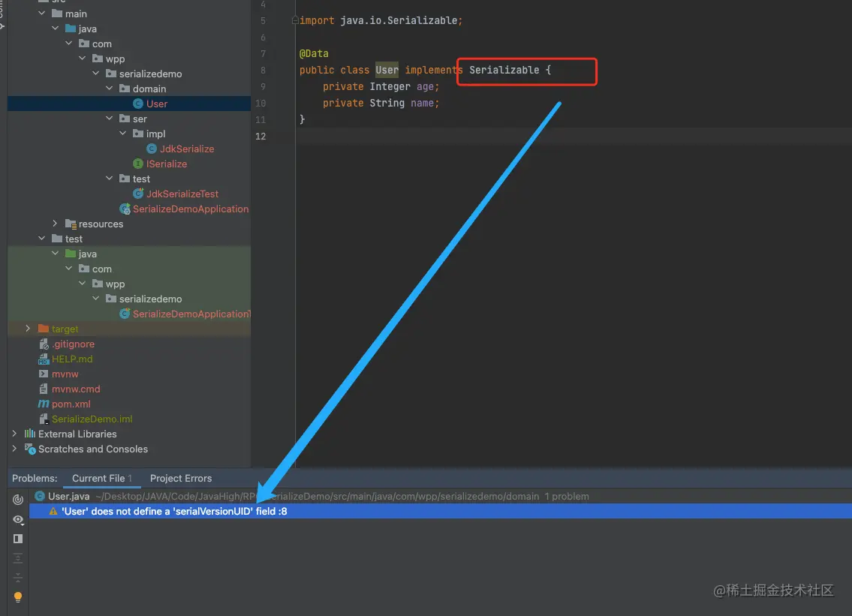Click the collapse all icon in Problems toolbar
This screenshot has width=852, height=616.
tap(18, 577)
